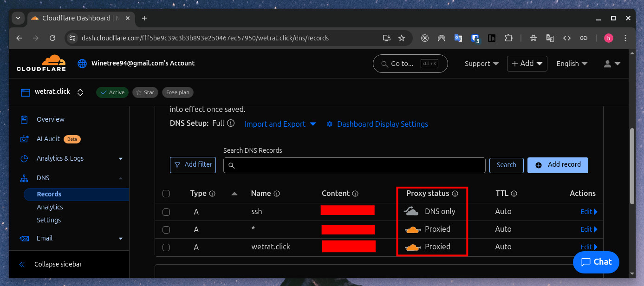This screenshot has height=286, width=644.
Task: Click the Content column info icon
Action: coord(355,194)
